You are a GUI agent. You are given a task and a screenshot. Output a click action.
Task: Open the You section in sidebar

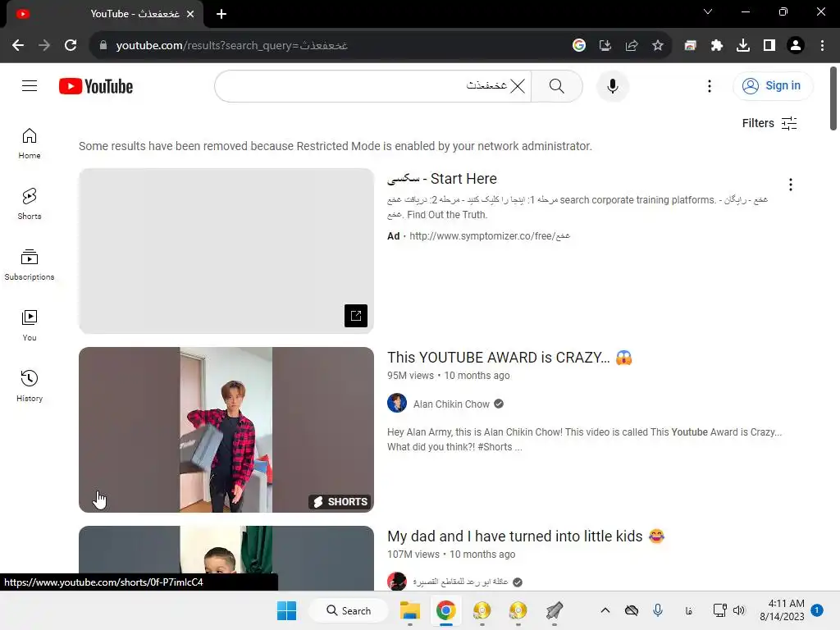[x=30, y=325]
